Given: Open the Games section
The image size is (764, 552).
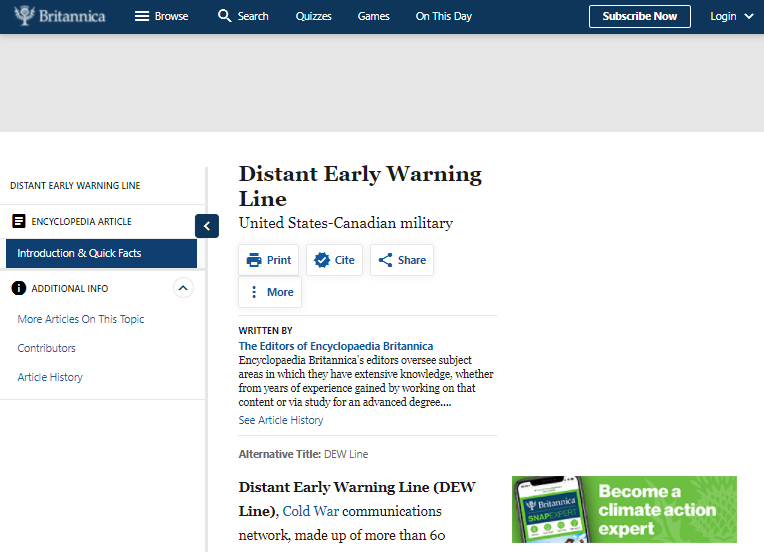Looking at the screenshot, I should [x=373, y=16].
